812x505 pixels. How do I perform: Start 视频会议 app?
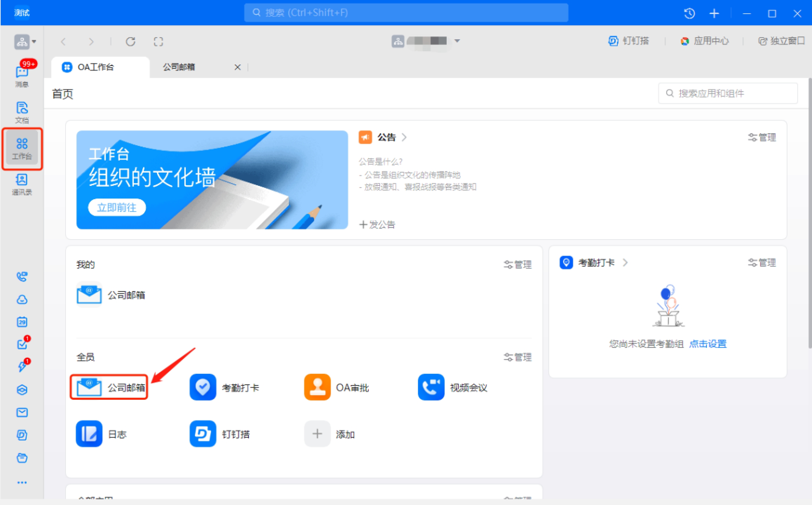coord(431,387)
